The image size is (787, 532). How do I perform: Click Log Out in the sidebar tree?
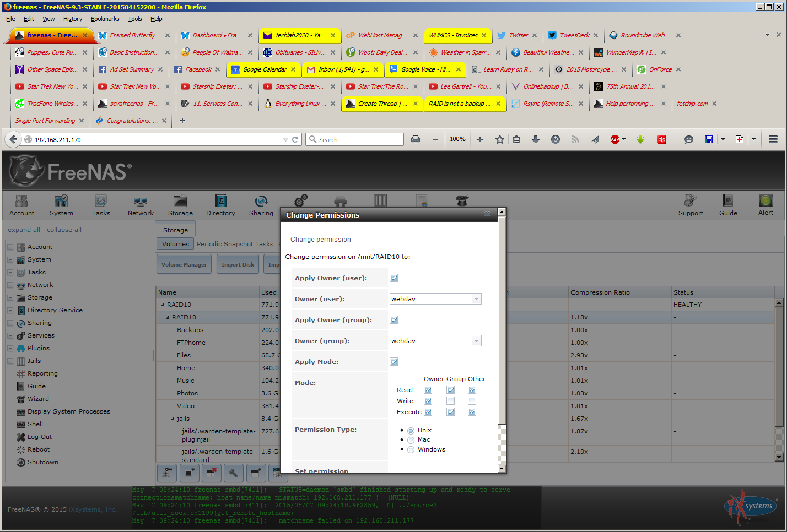tap(39, 437)
